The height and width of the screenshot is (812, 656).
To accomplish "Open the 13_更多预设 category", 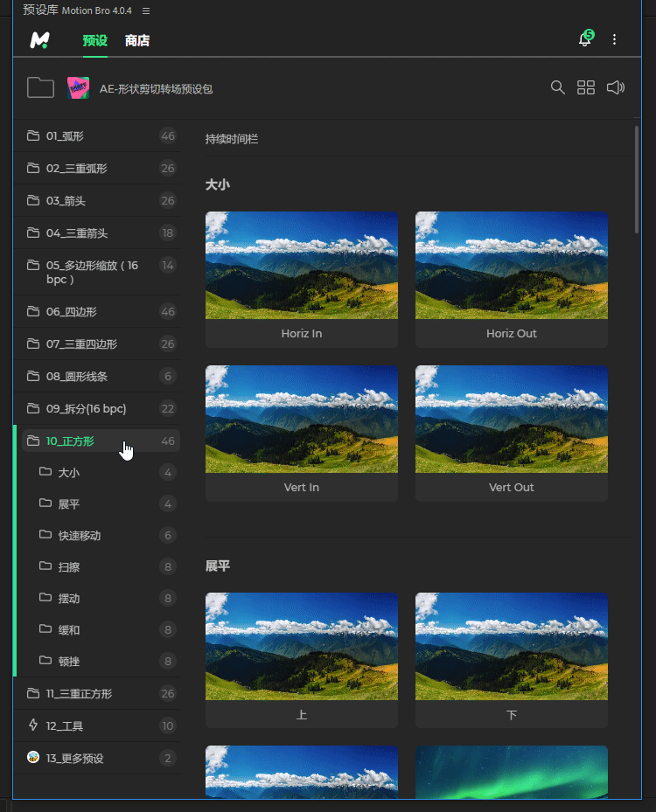I will 97,758.
